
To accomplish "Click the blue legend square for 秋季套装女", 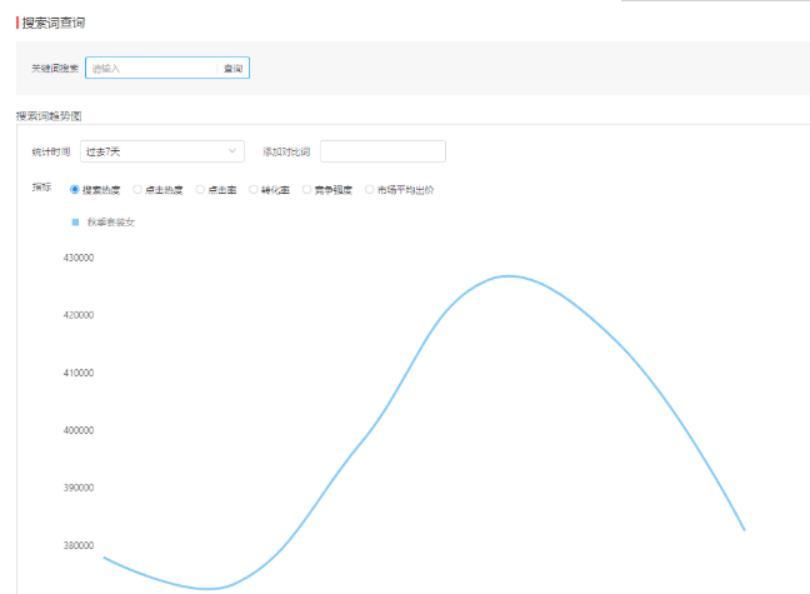I will pos(76,222).
